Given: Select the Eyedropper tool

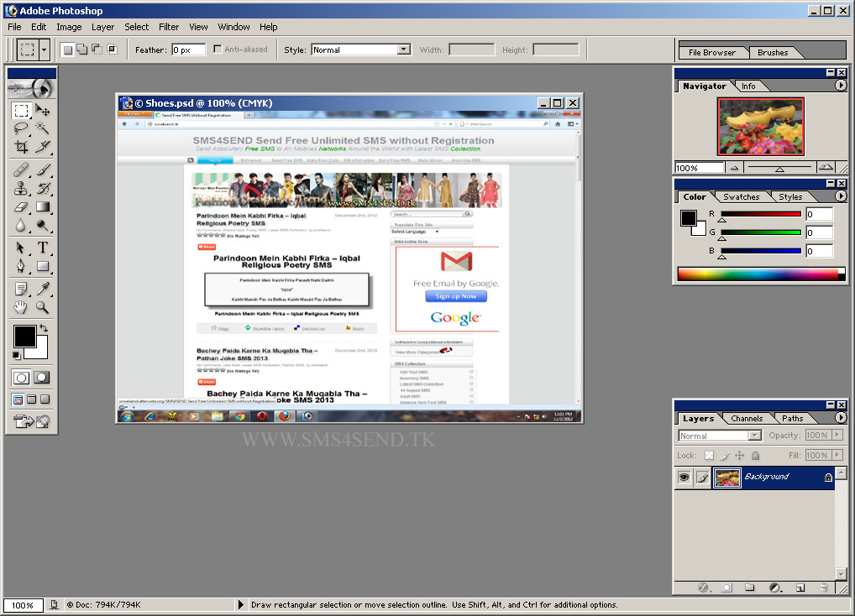Looking at the screenshot, I should (x=43, y=289).
